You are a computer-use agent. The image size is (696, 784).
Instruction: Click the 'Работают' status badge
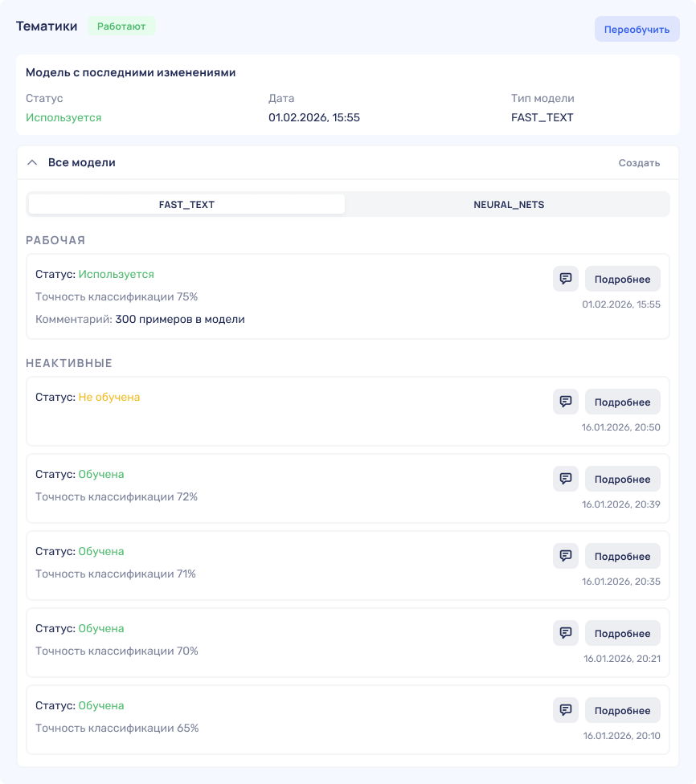point(121,26)
